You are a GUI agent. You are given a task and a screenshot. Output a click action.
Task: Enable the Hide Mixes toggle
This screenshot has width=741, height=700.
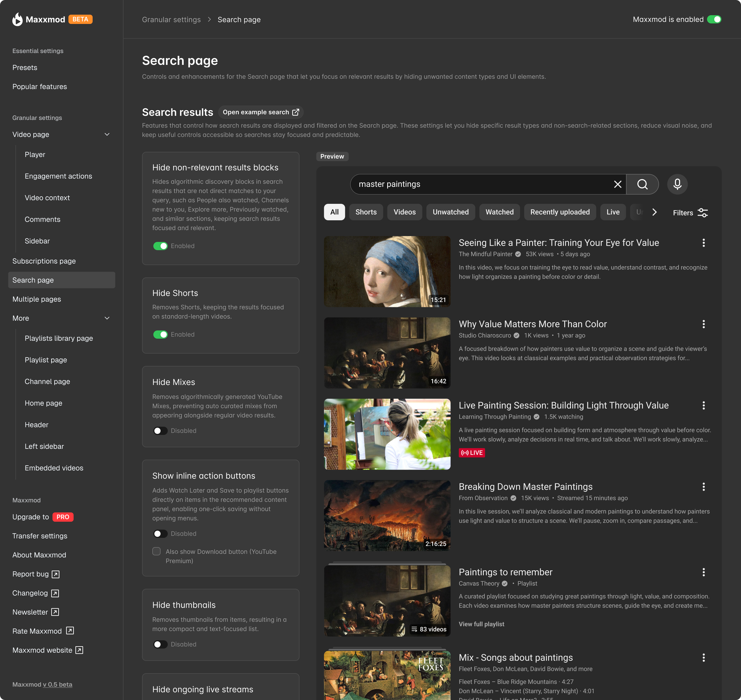click(161, 431)
